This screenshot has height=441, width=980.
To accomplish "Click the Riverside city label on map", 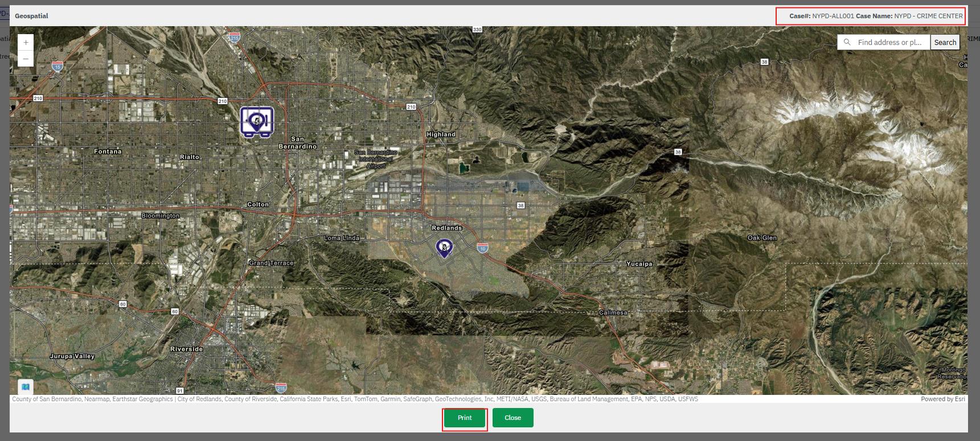I will click(x=186, y=349).
